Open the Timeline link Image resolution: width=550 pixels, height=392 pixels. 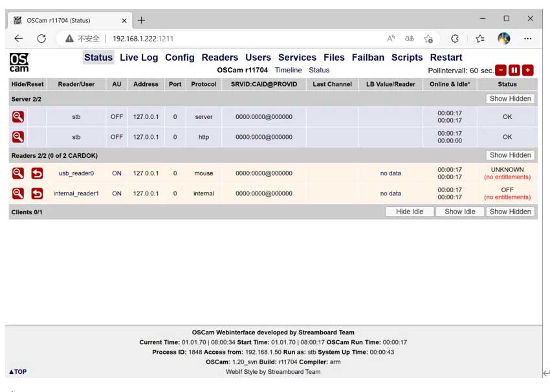click(x=289, y=70)
